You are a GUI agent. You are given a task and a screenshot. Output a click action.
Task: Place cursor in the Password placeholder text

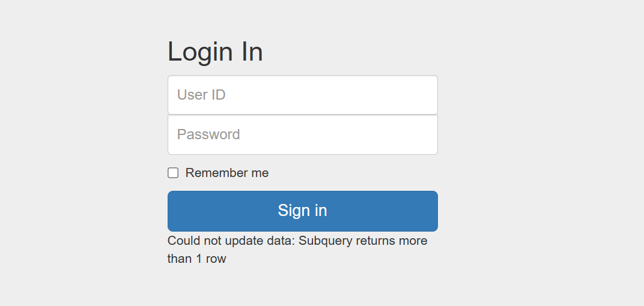click(x=208, y=134)
